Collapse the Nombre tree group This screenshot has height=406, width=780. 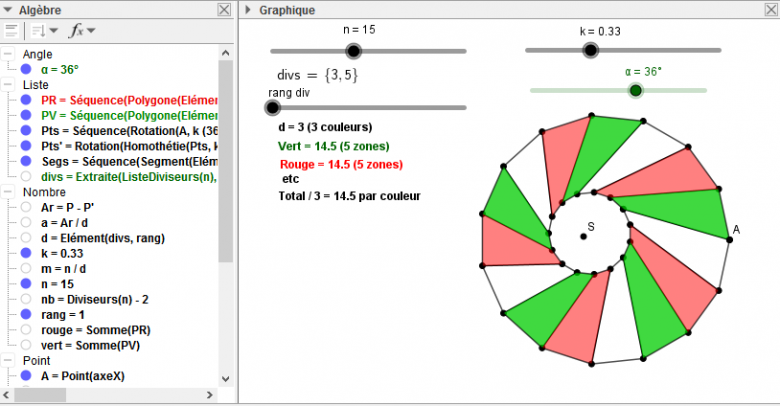9,192
